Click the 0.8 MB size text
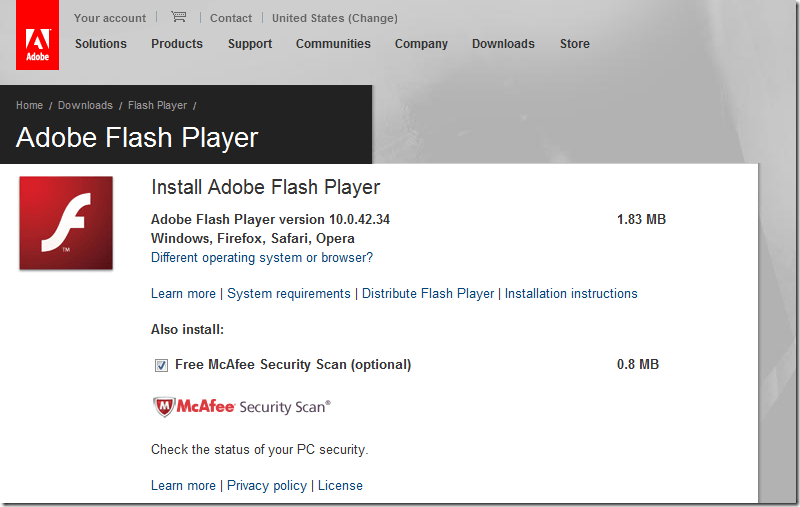 (x=638, y=364)
